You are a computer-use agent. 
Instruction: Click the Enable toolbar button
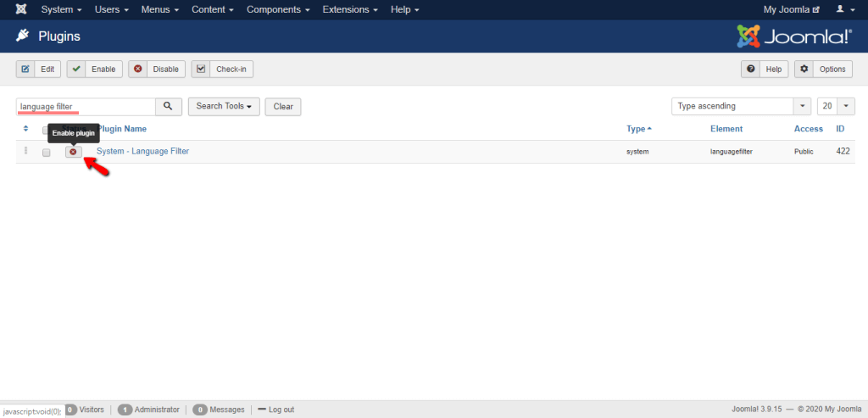click(x=95, y=70)
